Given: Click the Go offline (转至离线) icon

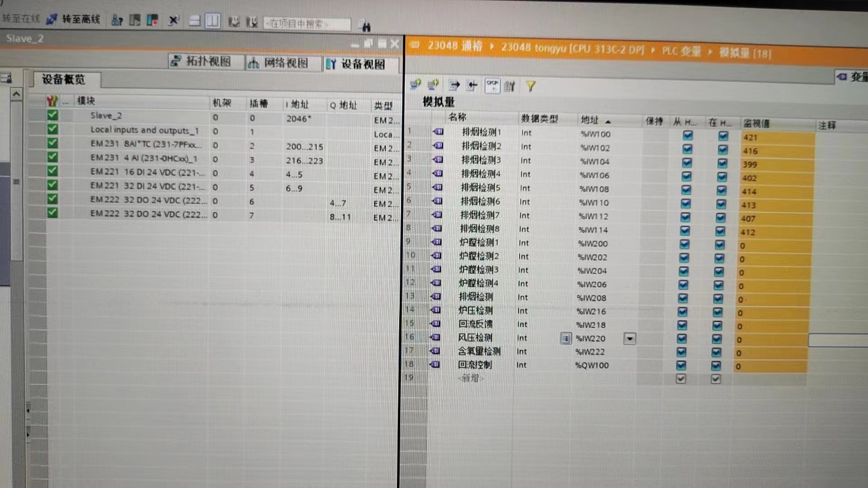Looking at the screenshot, I should click(x=52, y=19).
